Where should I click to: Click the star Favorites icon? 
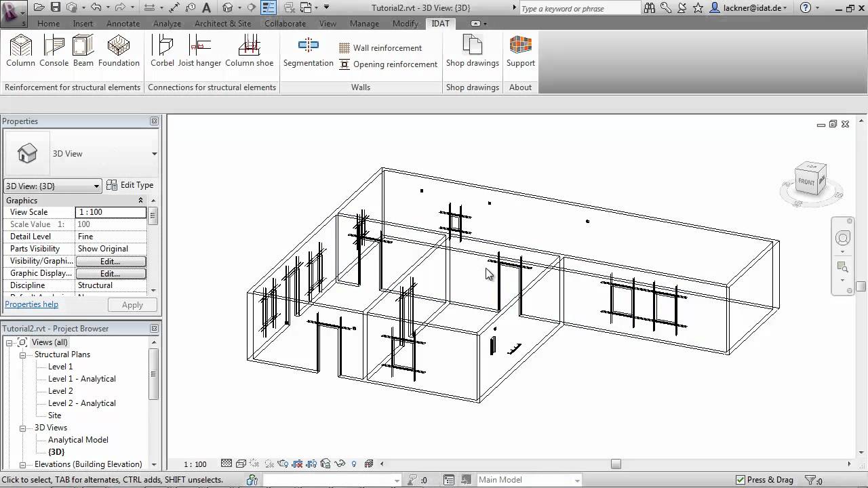click(x=698, y=7)
